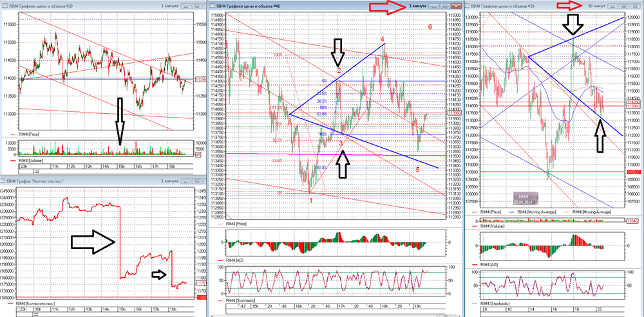Select the title bar of window #39
The height and width of the screenshot is (317, 644).
pos(554,6)
